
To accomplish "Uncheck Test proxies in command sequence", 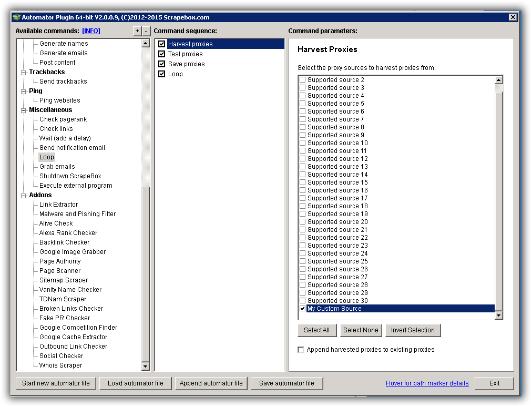I will pos(162,54).
